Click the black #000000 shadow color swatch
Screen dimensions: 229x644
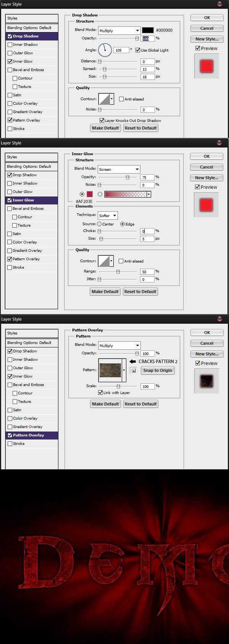click(148, 30)
